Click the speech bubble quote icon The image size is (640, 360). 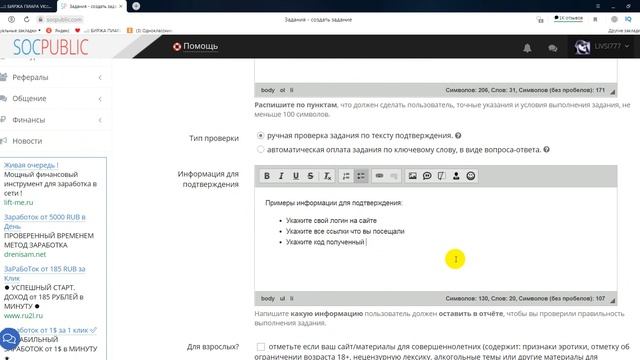point(427,176)
